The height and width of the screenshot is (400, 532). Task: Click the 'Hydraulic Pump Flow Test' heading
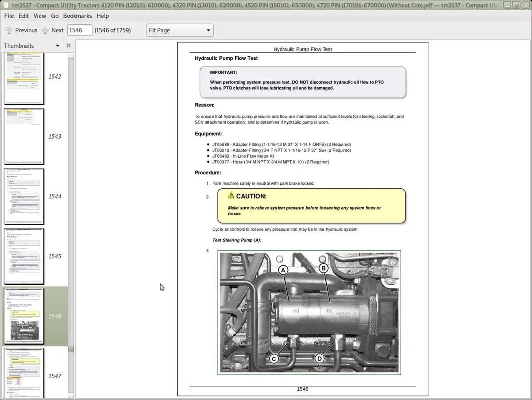[226, 58]
